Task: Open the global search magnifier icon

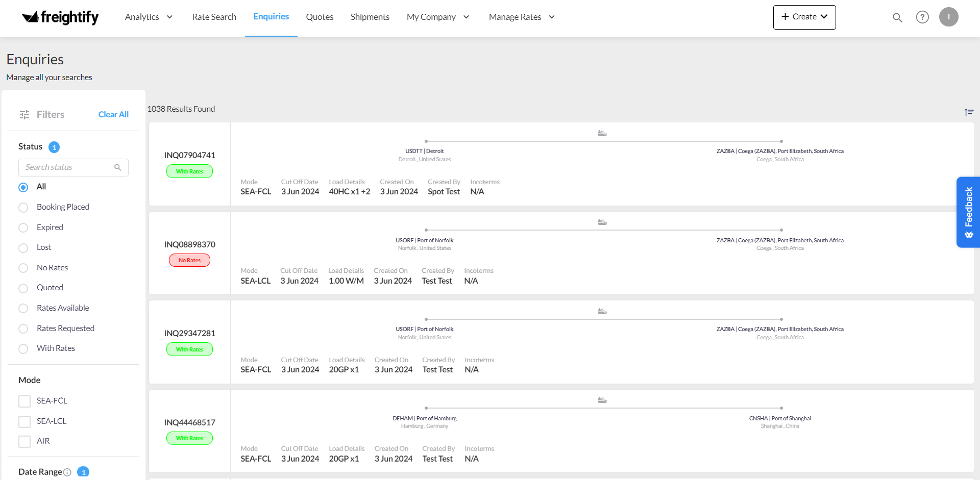Action: [x=897, y=17]
